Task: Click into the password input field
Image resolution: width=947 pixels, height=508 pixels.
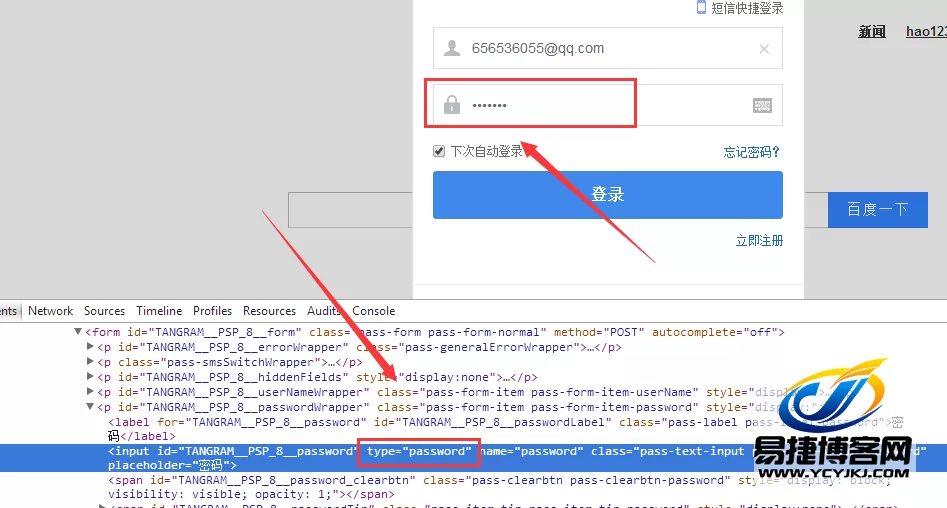Action: pos(608,105)
